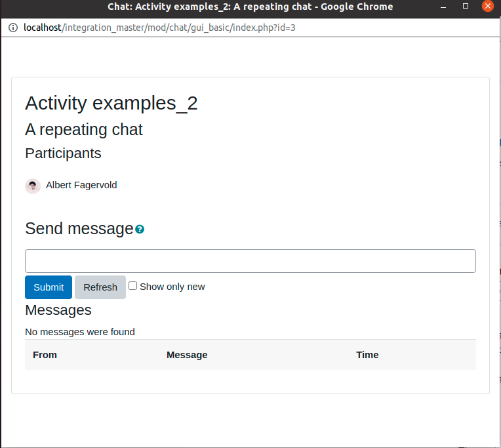Click the From column header
Image resolution: width=501 pixels, height=448 pixels.
[45, 355]
